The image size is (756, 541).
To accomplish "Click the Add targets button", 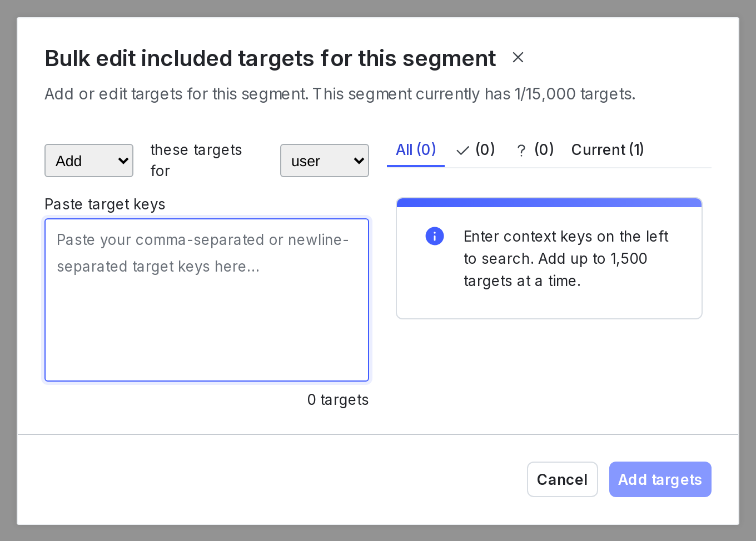I will (x=660, y=479).
